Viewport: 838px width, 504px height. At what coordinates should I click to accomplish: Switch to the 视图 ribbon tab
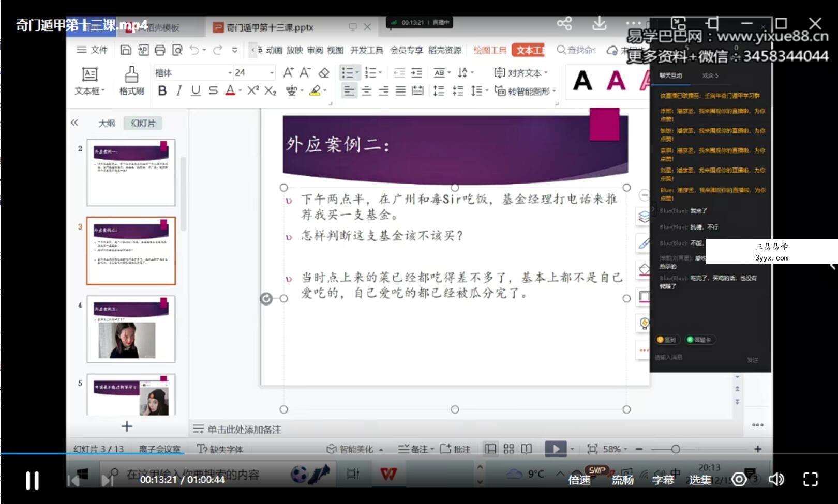335,50
